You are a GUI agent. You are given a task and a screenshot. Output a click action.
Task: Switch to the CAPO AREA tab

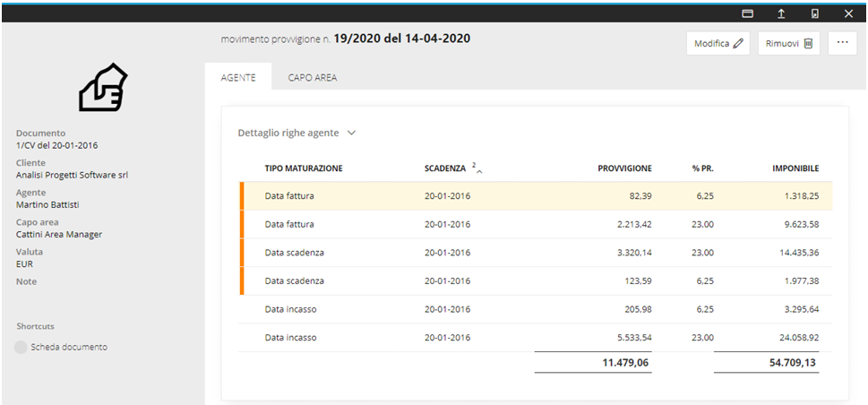[x=313, y=78]
